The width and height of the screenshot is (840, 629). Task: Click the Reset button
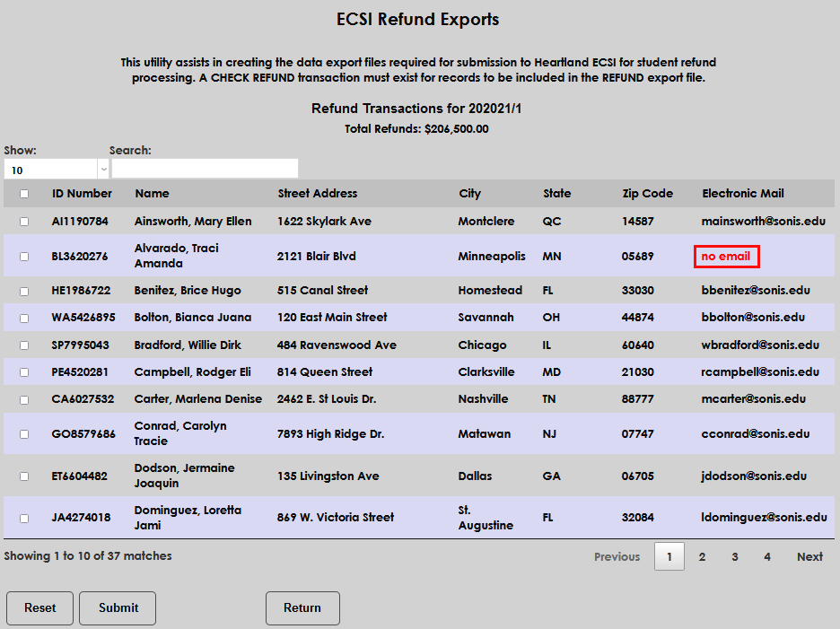(39, 608)
